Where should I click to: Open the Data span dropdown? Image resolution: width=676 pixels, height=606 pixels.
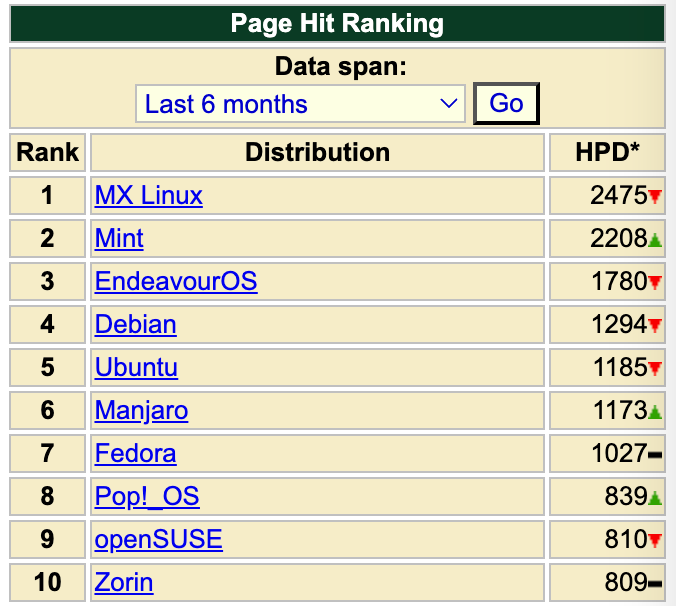(300, 104)
